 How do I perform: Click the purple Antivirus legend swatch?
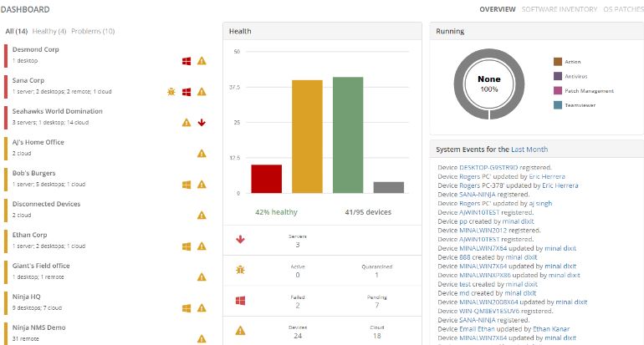558,76
